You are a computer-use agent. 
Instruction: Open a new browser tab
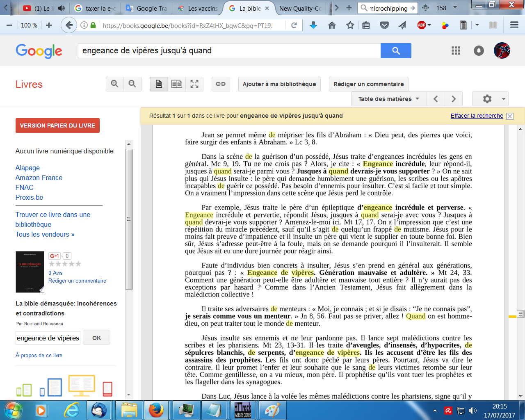349,8
